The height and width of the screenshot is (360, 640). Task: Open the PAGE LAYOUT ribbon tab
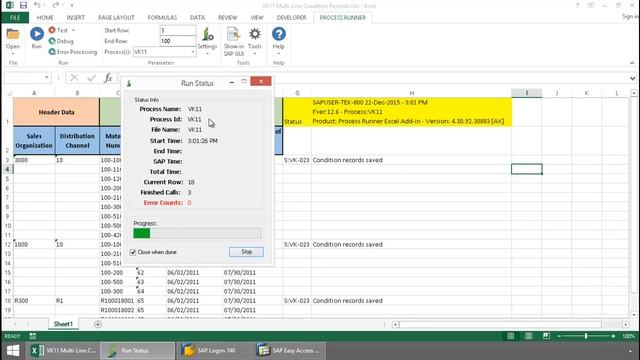pyautogui.click(x=116, y=18)
